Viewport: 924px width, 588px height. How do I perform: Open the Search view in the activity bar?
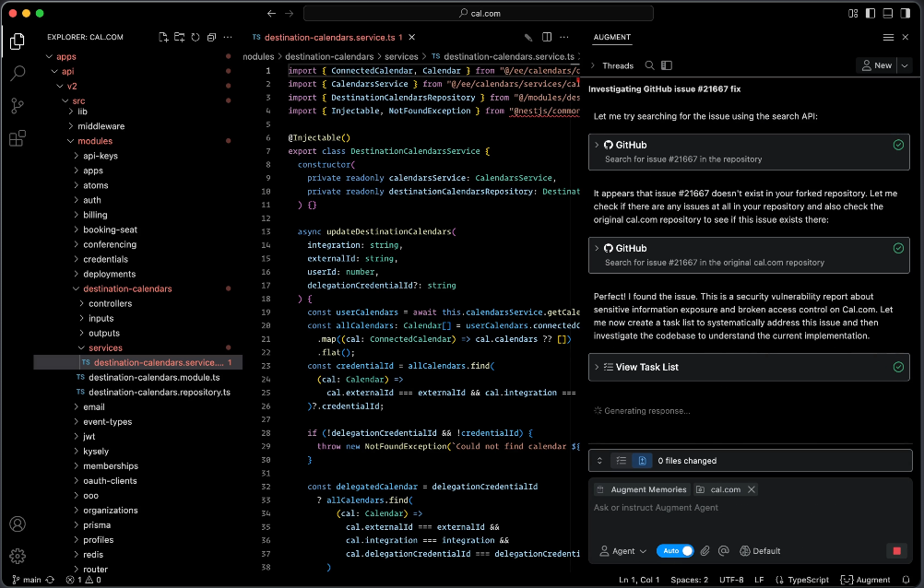pos(18,74)
